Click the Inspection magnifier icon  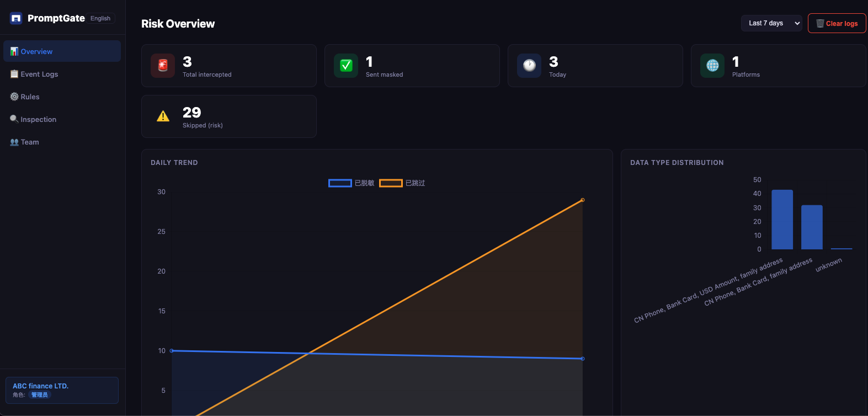[x=14, y=119]
